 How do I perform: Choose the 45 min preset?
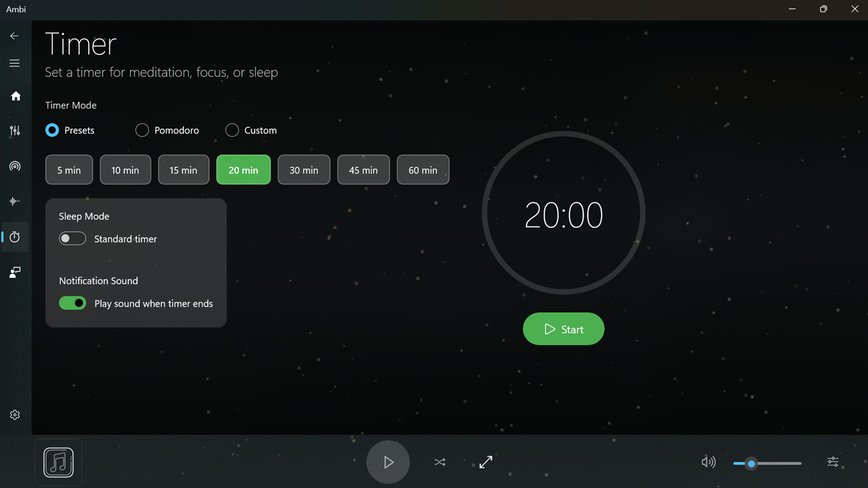tap(363, 170)
